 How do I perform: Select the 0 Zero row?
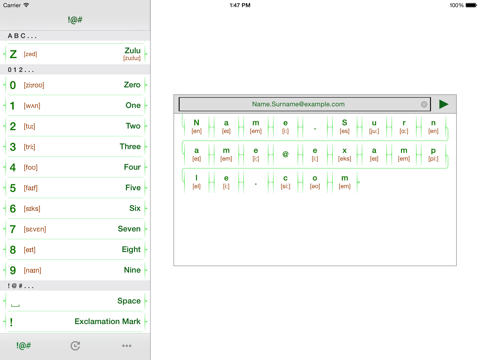(75, 85)
